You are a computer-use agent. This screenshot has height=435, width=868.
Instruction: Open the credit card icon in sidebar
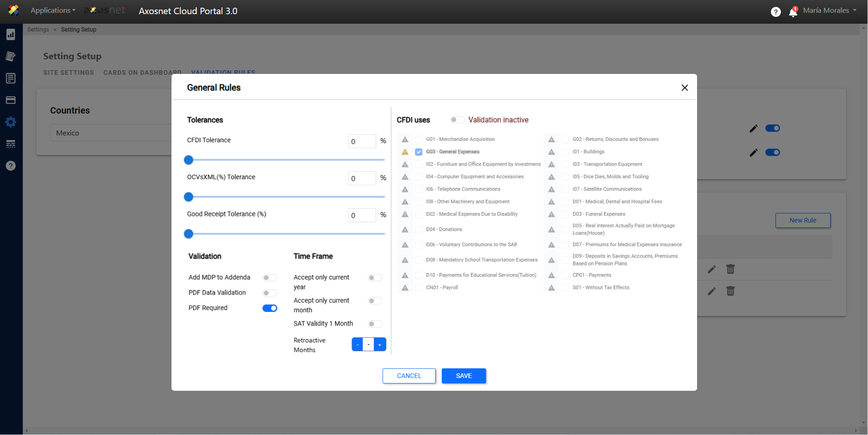tap(11, 100)
